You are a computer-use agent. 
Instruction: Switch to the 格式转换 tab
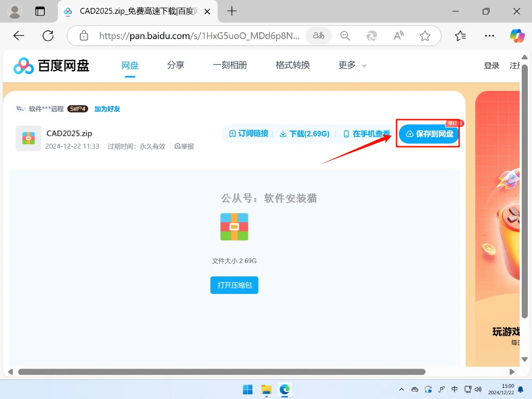292,65
